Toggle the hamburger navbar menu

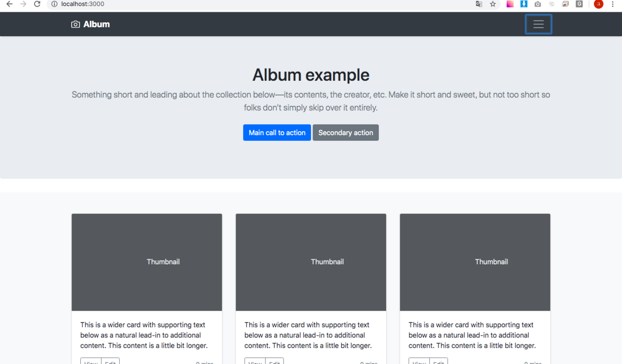(539, 24)
